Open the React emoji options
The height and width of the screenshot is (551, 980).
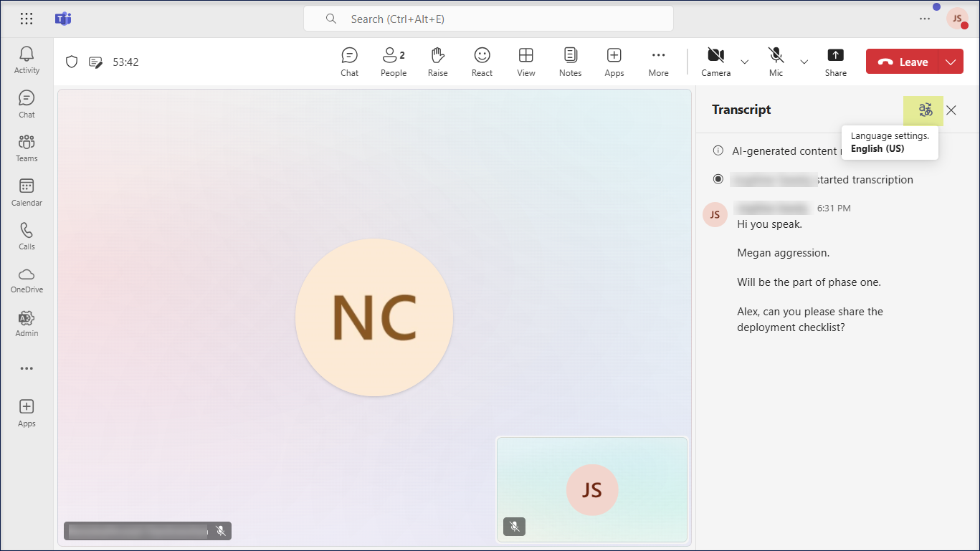click(x=482, y=62)
